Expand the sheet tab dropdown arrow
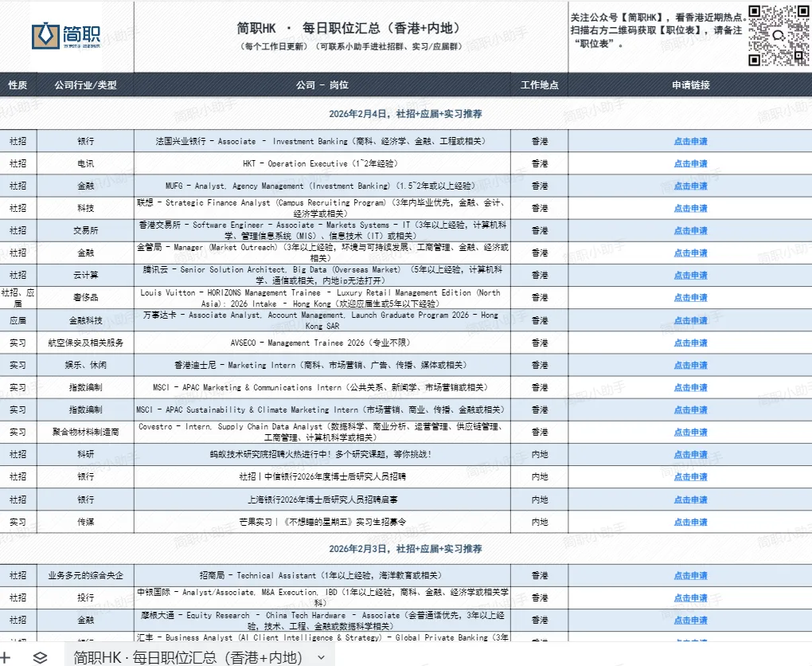This screenshot has height=666, width=812. coord(321,658)
